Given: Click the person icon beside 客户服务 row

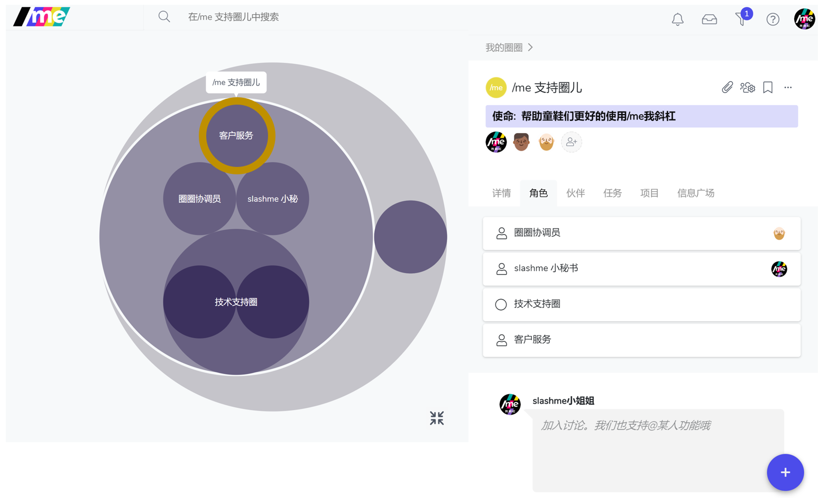Looking at the screenshot, I should coord(501,340).
